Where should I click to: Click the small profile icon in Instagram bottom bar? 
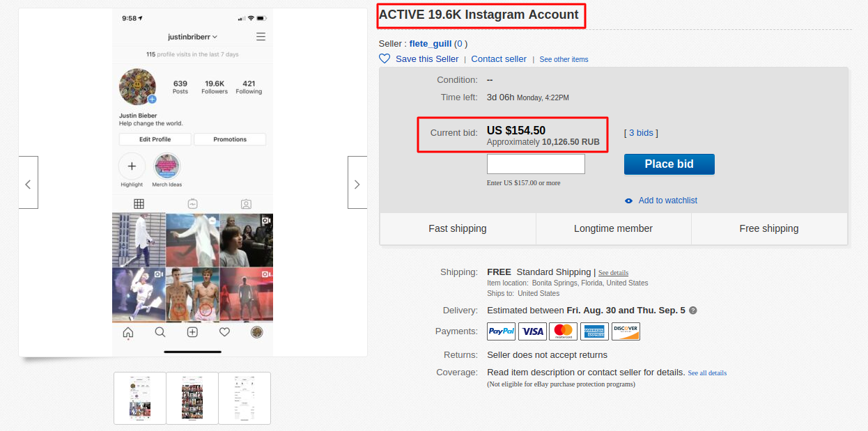[x=257, y=332]
